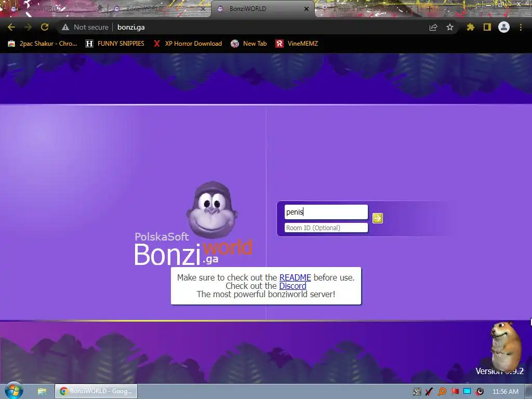Open the Chrome extensions puzzle icon

tap(470, 27)
